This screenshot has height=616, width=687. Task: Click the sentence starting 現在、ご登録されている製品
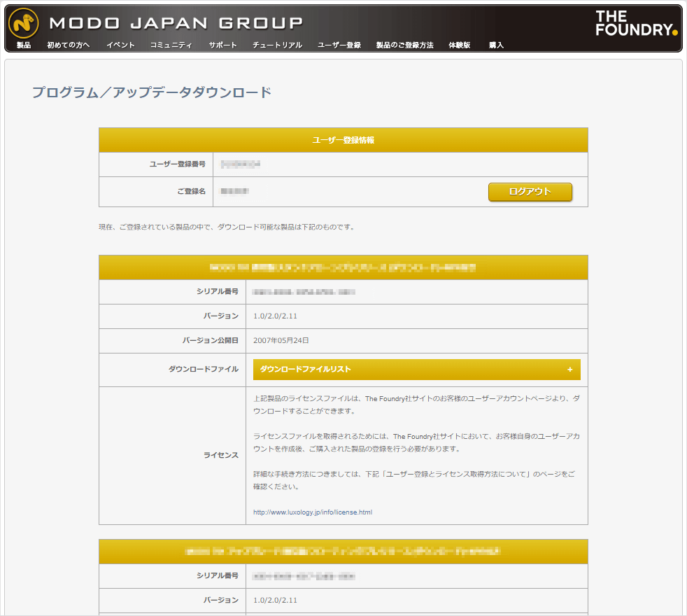(227, 227)
